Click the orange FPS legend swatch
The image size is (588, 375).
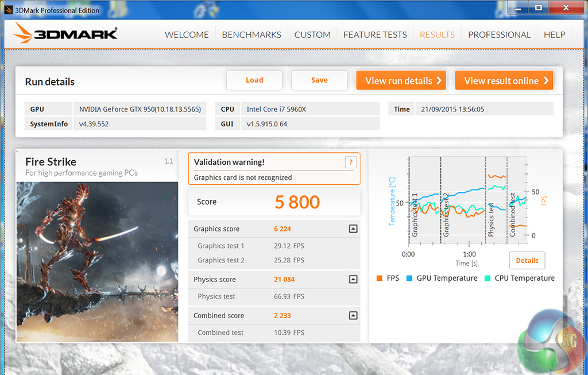coord(380,279)
